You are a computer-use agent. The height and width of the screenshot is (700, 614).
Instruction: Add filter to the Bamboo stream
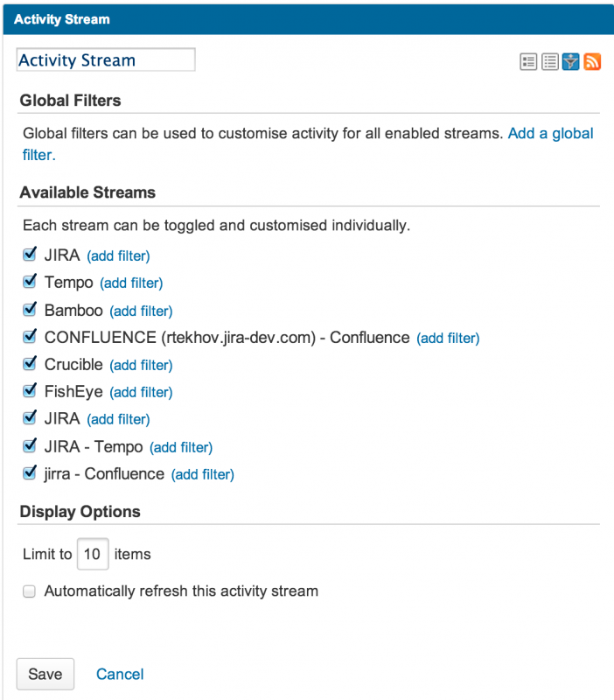pyautogui.click(x=141, y=311)
